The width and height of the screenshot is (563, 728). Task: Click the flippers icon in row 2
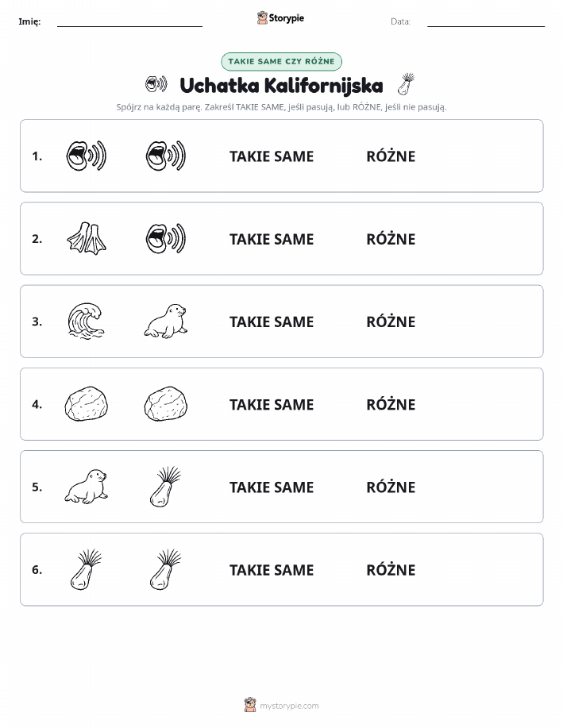pos(87,239)
